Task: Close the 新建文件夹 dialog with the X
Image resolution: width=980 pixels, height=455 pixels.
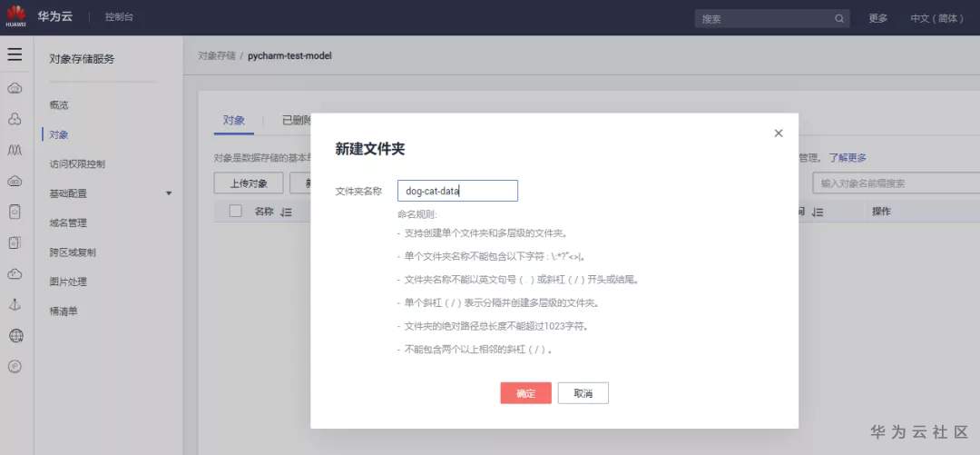Action: pos(779,133)
